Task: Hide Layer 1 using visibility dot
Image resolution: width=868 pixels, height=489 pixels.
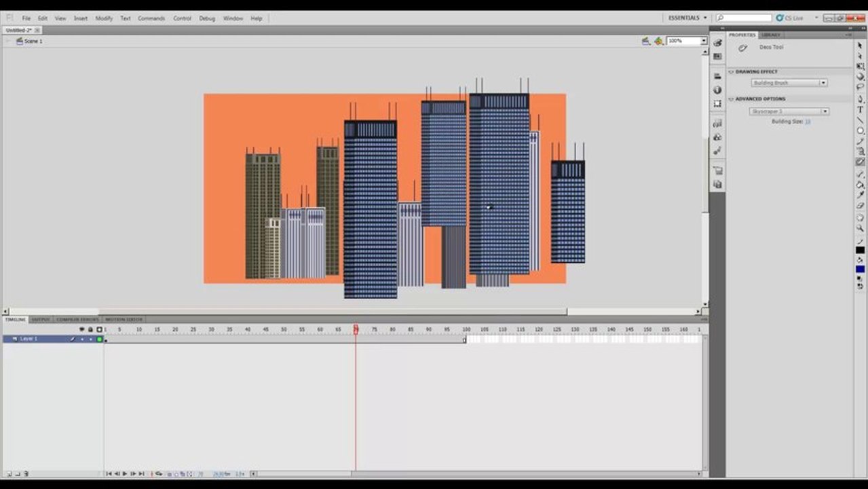Action: (x=82, y=338)
